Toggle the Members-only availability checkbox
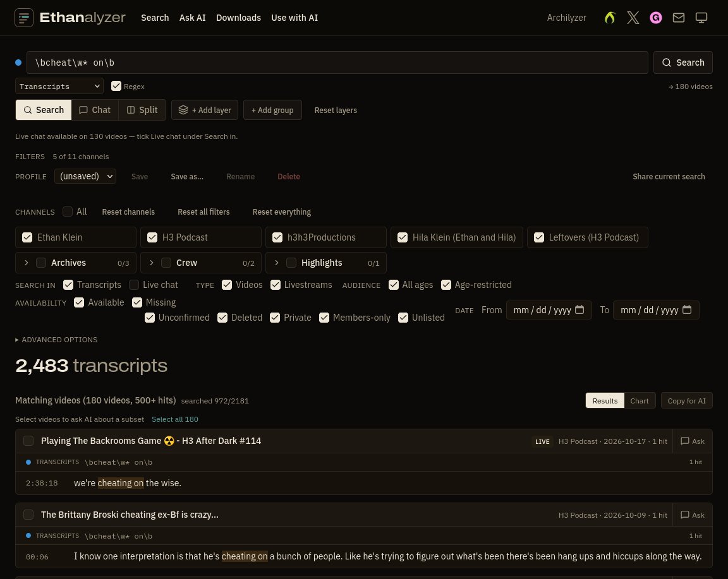The width and height of the screenshot is (728, 579). (324, 318)
